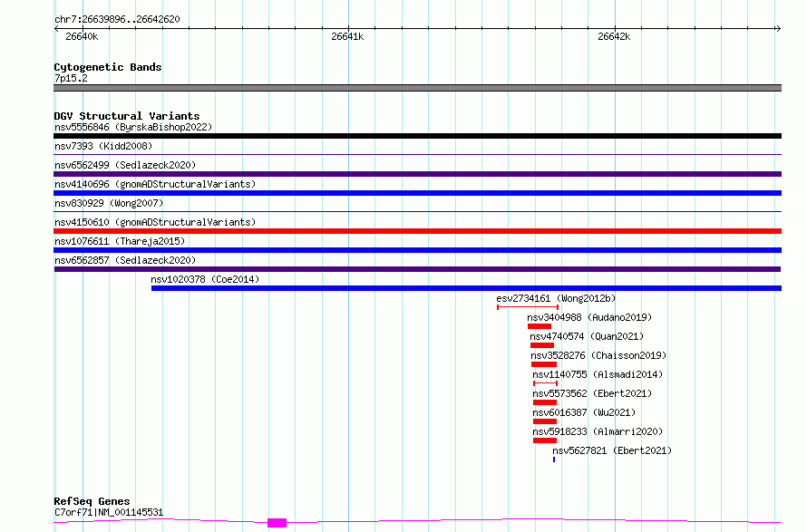The height and width of the screenshot is (532, 807).
Task: Click the 26642k ruler position label
Action: [x=614, y=36]
